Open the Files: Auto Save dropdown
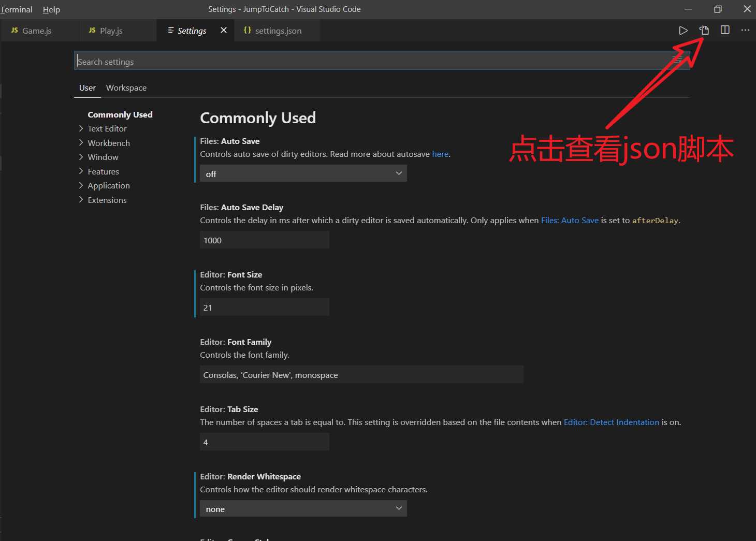Viewport: 756px width, 541px height. point(303,173)
